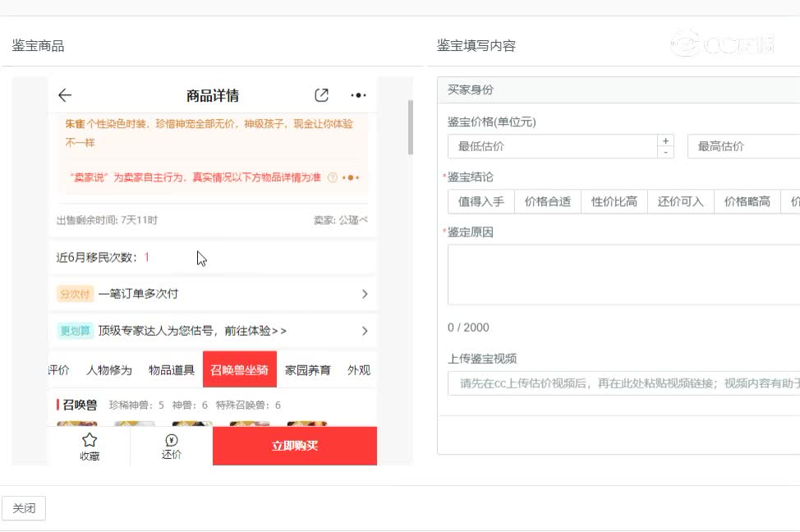Viewport: 800px width, 532px height.
Task: Open 一笔订单多次付 installment row
Action: point(213,294)
